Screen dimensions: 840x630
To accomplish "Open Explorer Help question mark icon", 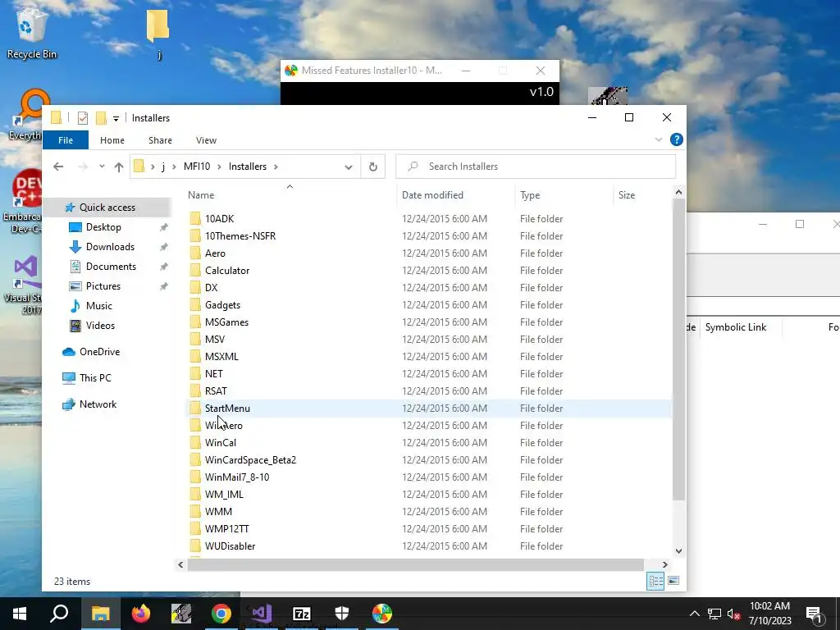I will coord(677,139).
